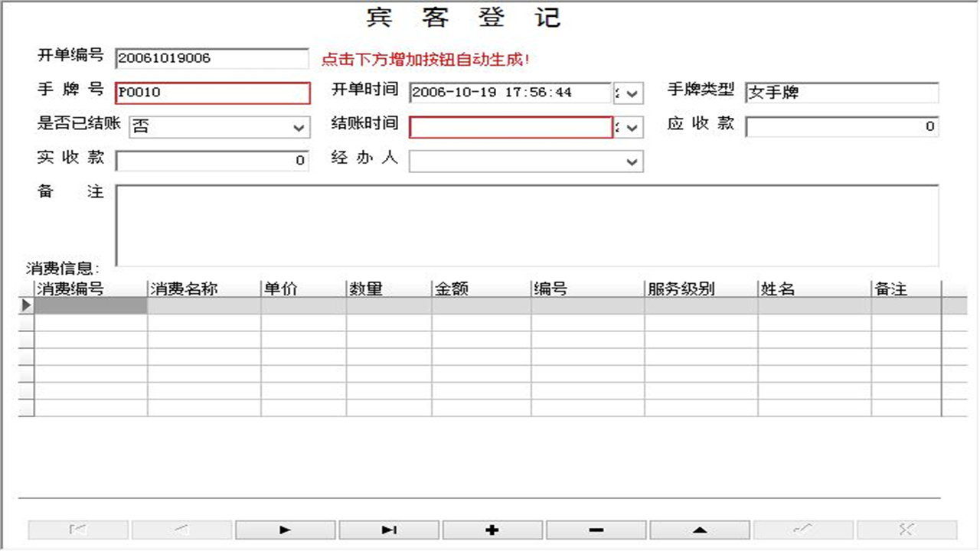Image resolution: width=980 pixels, height=551 pixels.
Task: Click the previous record arrow icon
Action: point(181,529)
